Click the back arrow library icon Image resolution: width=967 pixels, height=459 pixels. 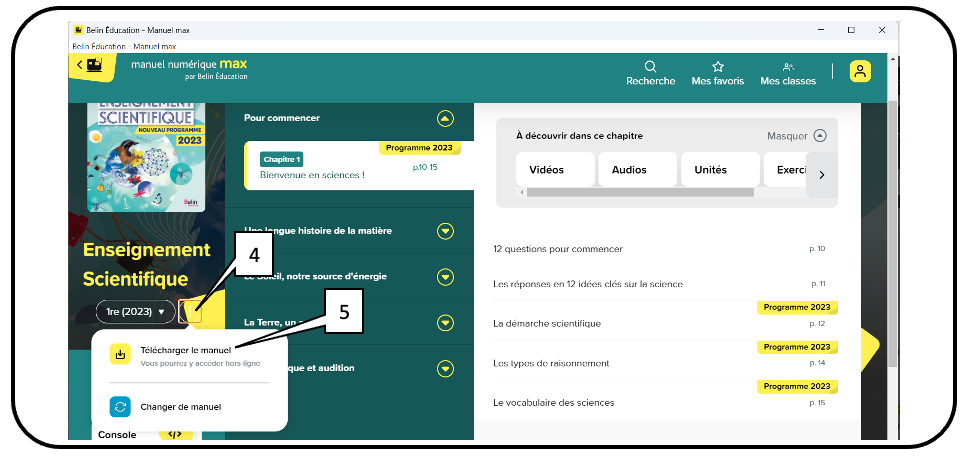pos(91,66)
